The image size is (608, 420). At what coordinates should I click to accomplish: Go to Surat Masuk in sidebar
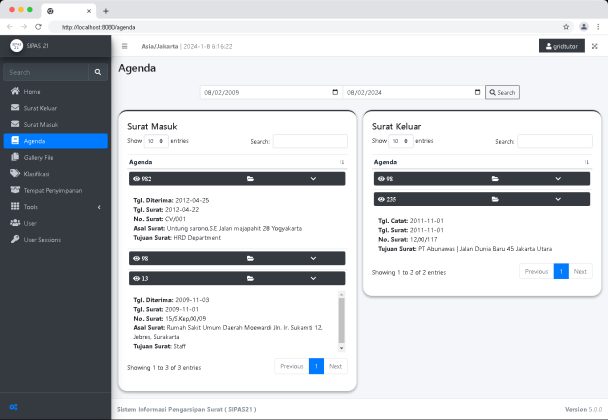pos(41,124)
